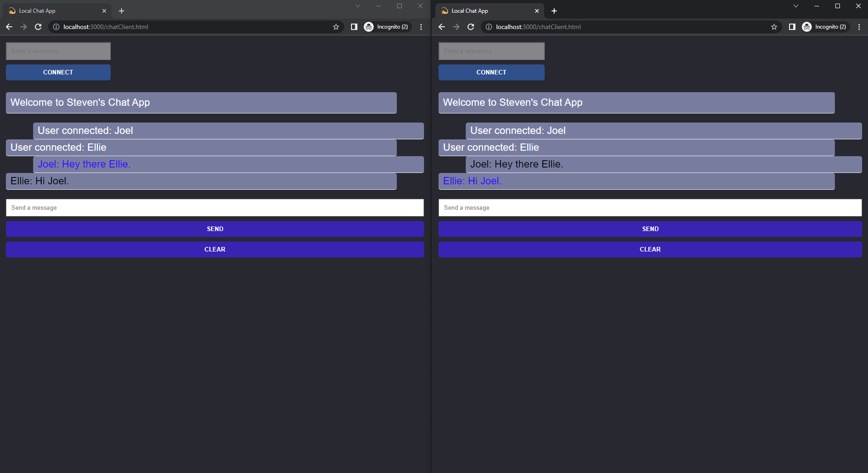Screen dimensions: 868x473
Task: Focus the Send a message field in the left window
Action: (x=215, y=207)
